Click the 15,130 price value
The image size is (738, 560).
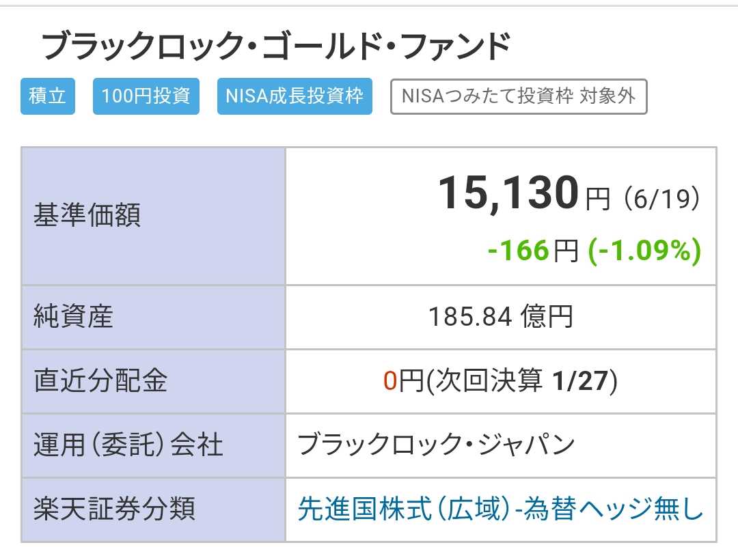point(508,193)
